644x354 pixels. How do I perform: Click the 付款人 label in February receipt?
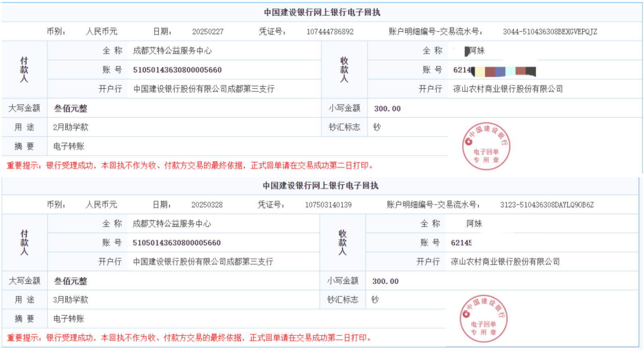click(x=24, y=70)
